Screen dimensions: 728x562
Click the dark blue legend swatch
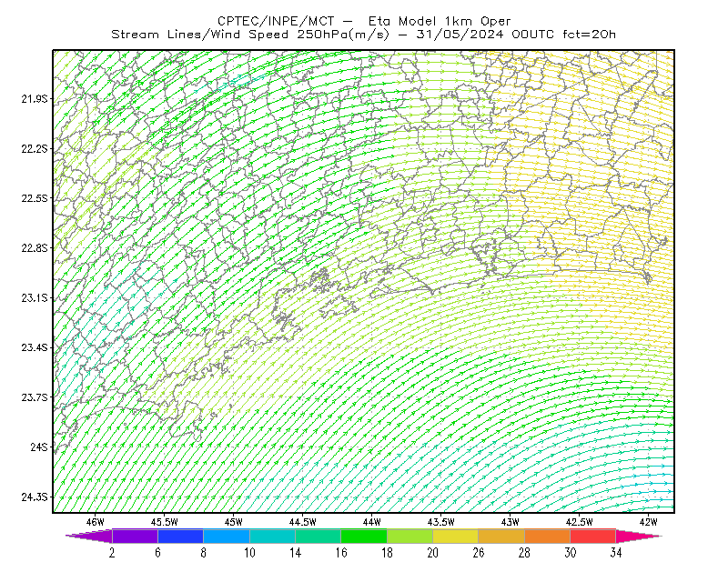[180, 536]
